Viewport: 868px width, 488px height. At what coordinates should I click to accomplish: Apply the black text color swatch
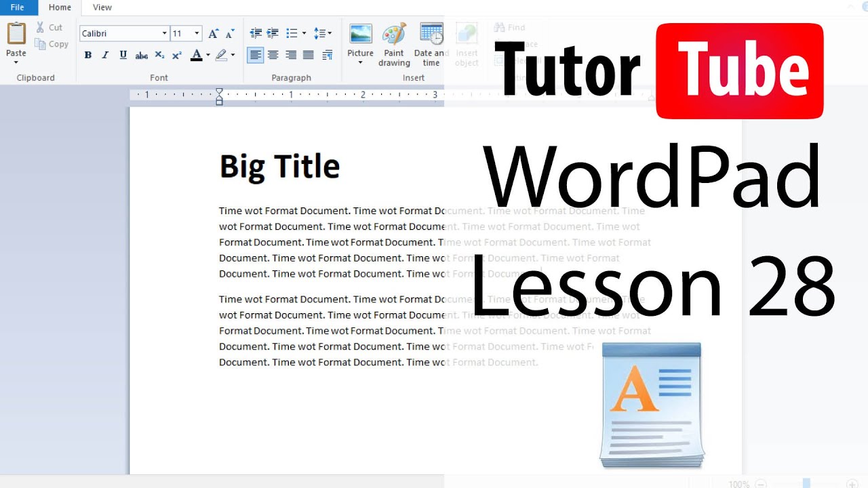coord(196,56)
